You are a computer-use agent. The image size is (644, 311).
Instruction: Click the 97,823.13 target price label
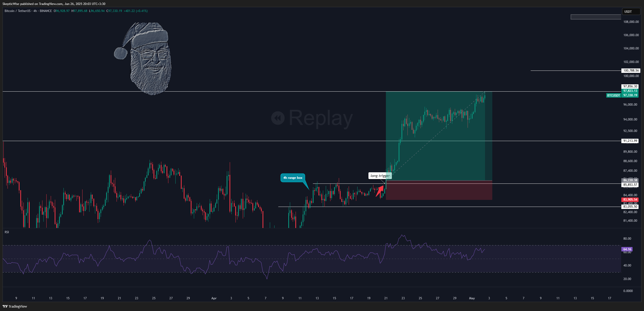[x=630, y=91]
